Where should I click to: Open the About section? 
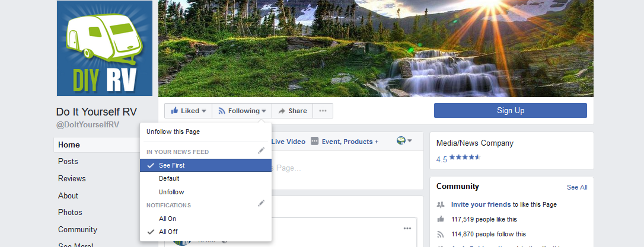click(x=68, y=195)
